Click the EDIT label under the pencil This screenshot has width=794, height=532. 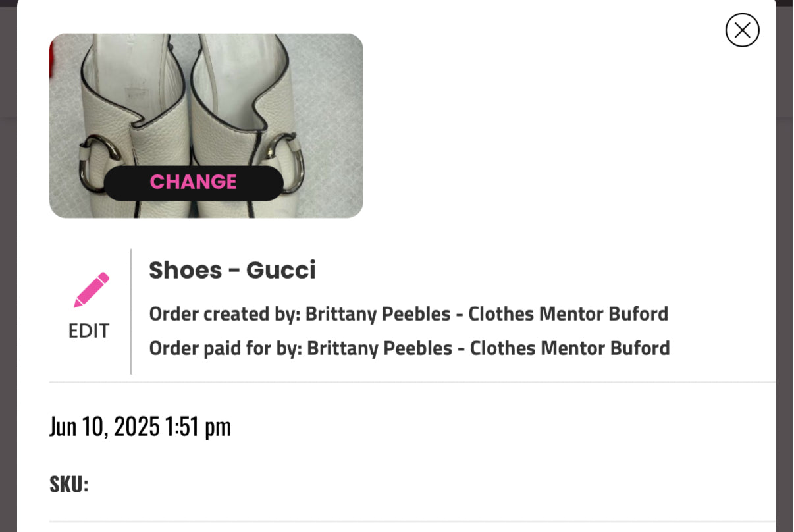click(x=89, y=331)
